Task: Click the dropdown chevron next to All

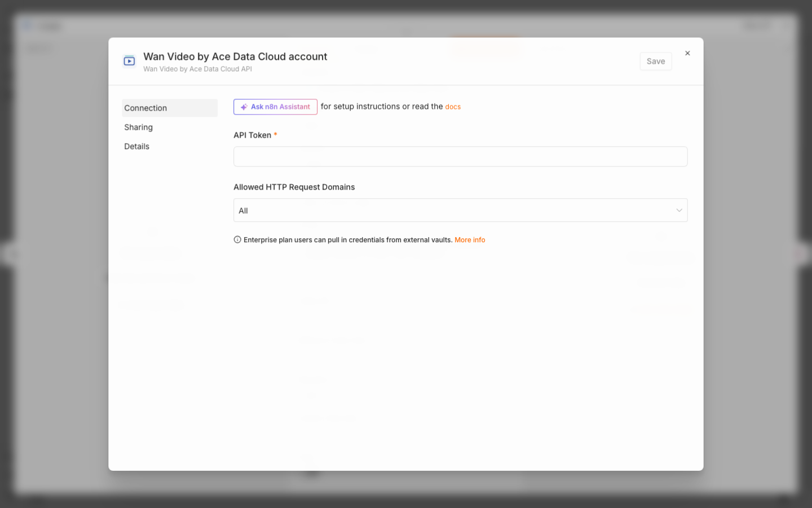Action: pyautogui.click(x=679, y=211)
